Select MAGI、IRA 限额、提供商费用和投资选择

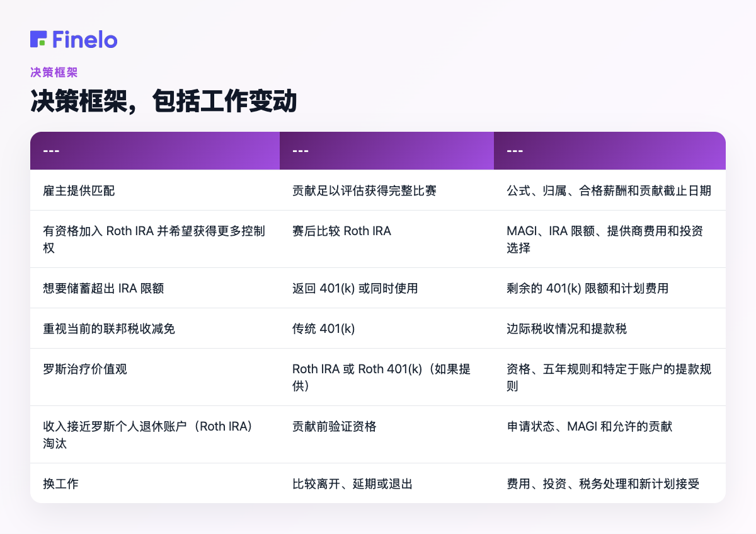coord(610,240)
